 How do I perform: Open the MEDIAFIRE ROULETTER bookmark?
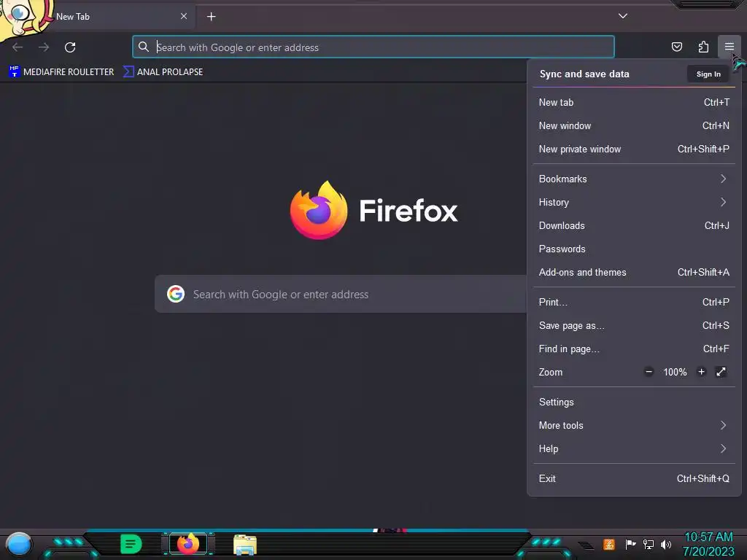coord(61,72)
